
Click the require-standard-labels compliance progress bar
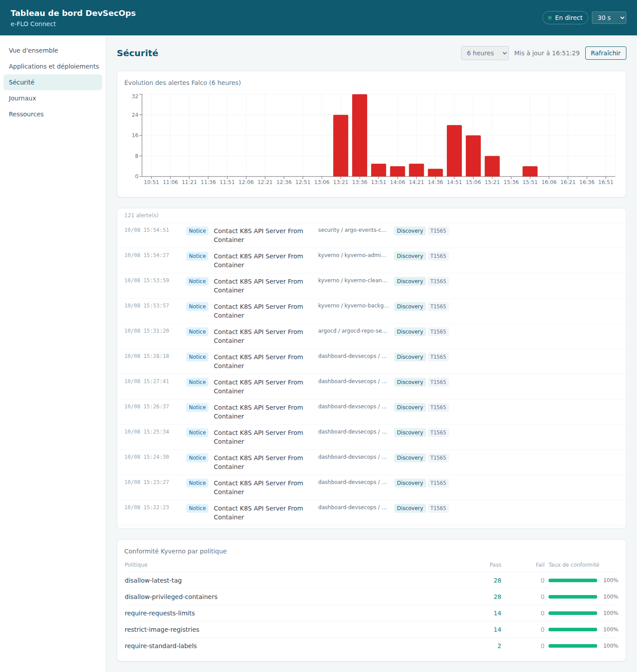point(573,646)
